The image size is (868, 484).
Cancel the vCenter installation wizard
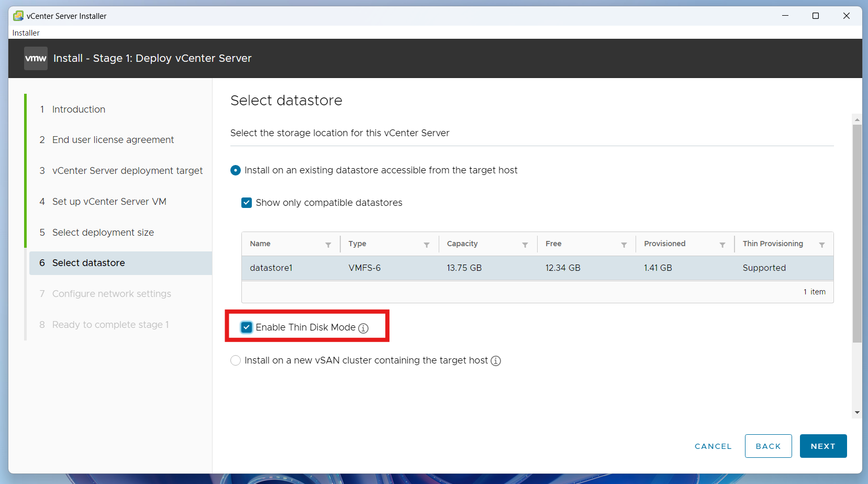[x=713, y=446]
